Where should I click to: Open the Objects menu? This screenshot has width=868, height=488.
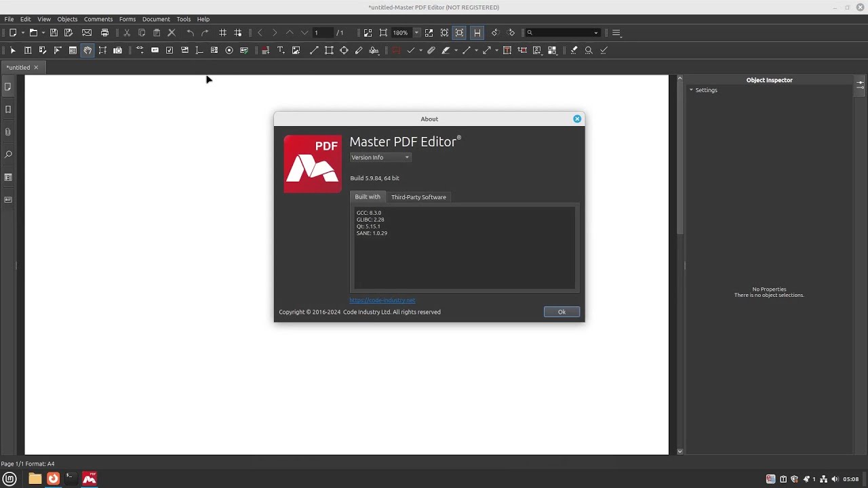[x=67, y=19]
